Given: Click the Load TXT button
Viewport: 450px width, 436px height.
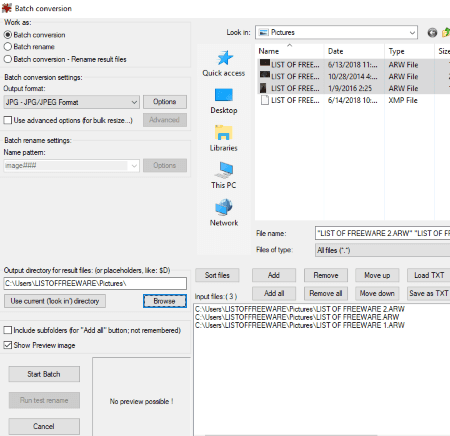Looking at the screenshot, I should pyautogui.click(x=429, y=275).
